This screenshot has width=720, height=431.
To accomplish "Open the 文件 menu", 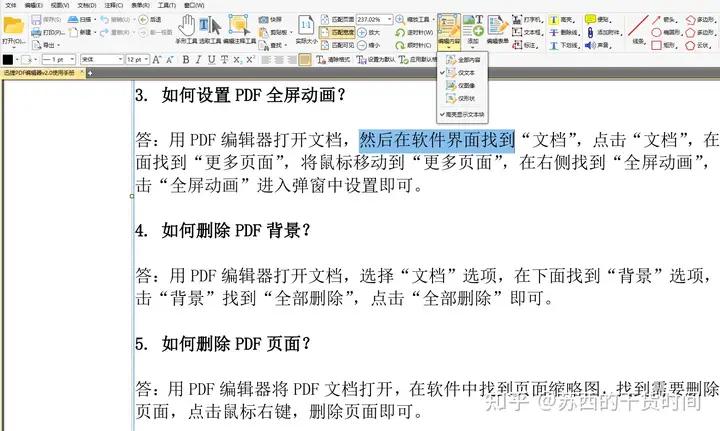I will click(x=10, y=6).
